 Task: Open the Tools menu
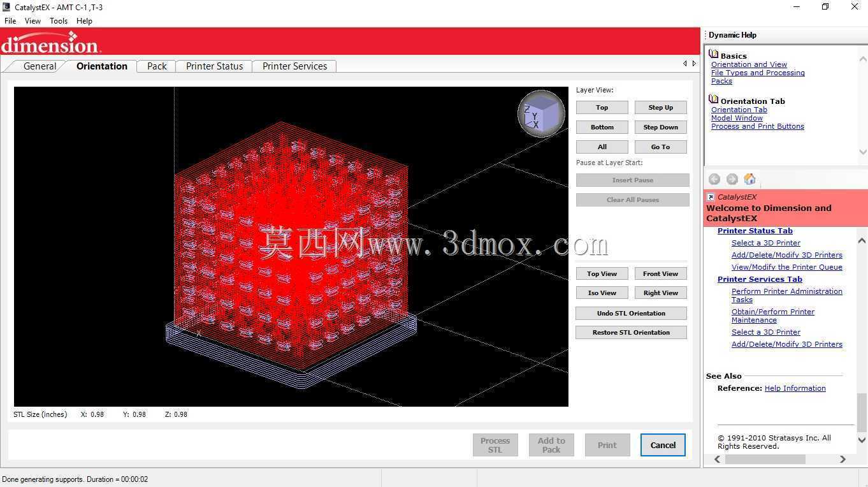[59, 21]
